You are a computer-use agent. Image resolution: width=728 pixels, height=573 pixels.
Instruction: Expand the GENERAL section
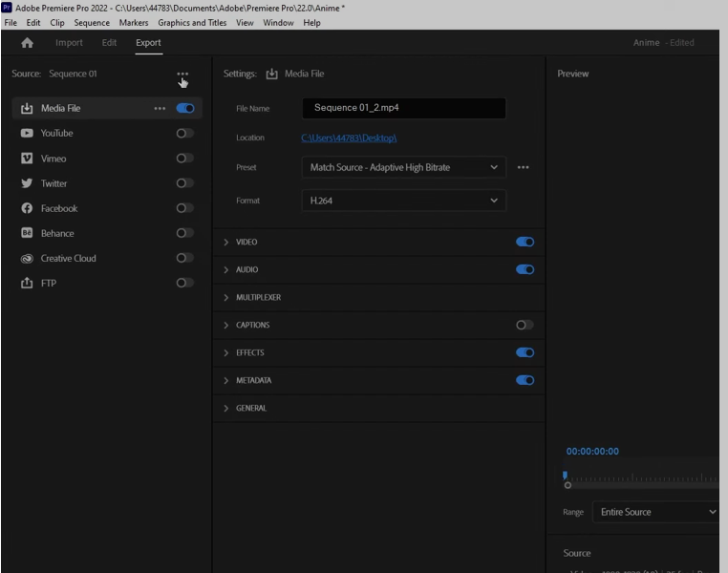tap(226, 409)
